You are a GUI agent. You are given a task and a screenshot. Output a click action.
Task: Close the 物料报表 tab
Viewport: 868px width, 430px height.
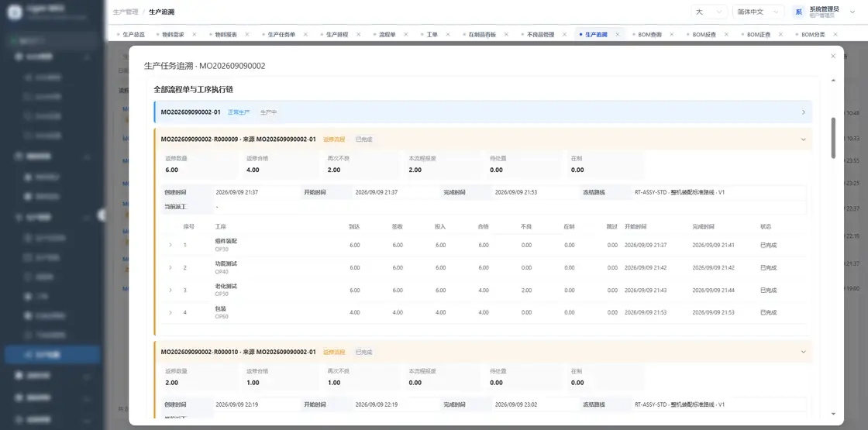pyautogui.click(x=247, y=34)
